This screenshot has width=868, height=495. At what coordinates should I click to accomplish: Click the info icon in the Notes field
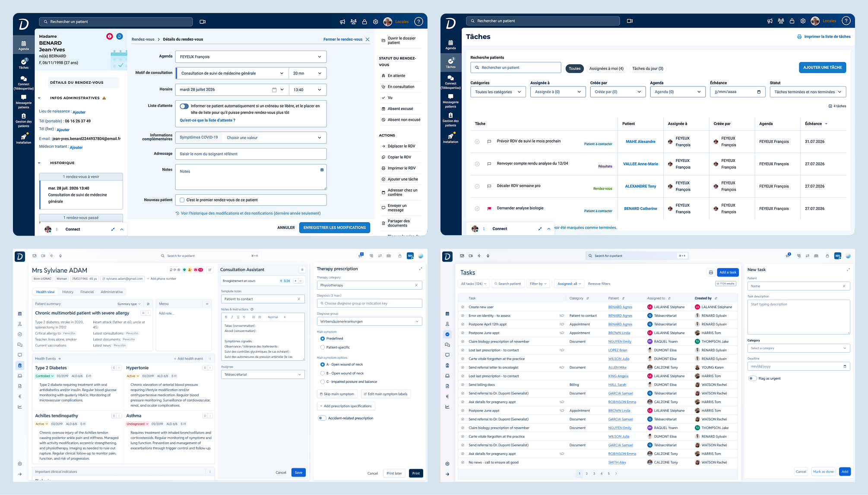(322, 170)
